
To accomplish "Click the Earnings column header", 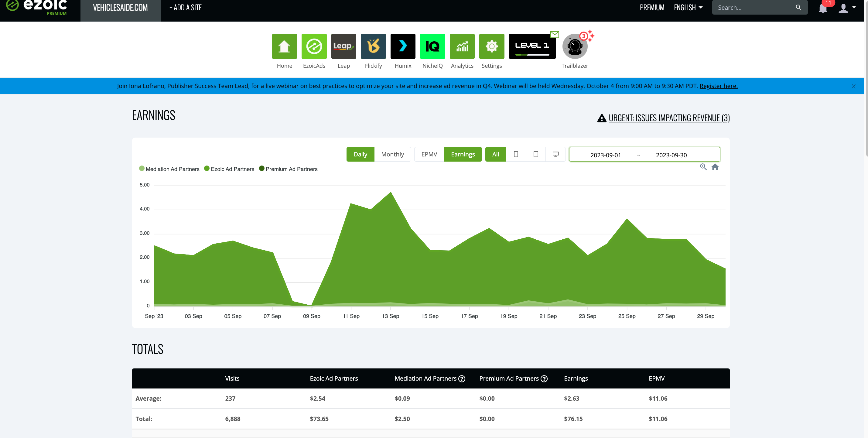I will click(576, 378).
